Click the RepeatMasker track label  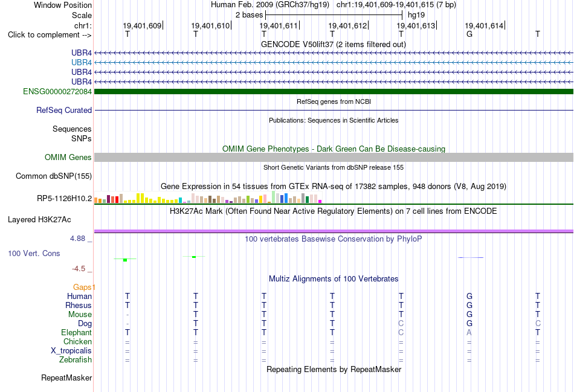(x=66, y=378)
